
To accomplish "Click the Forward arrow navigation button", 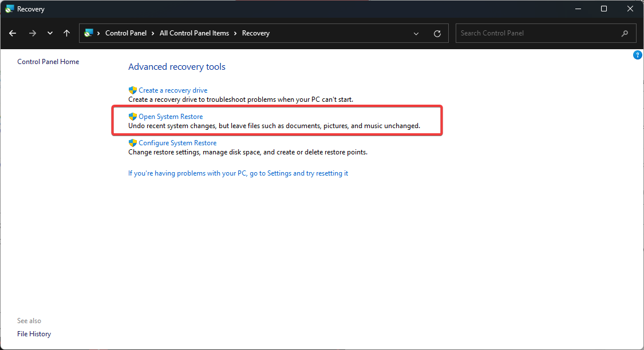I will click(x=32, y=33).
